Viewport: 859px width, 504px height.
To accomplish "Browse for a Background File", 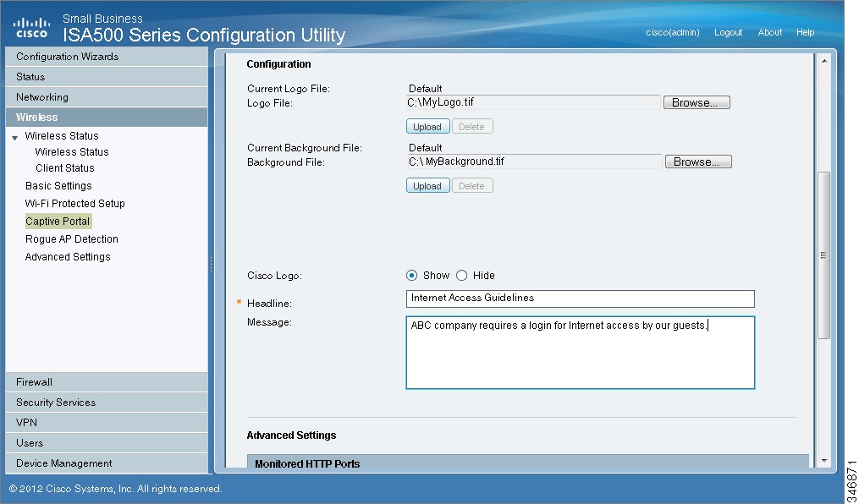I will point(698,162).
